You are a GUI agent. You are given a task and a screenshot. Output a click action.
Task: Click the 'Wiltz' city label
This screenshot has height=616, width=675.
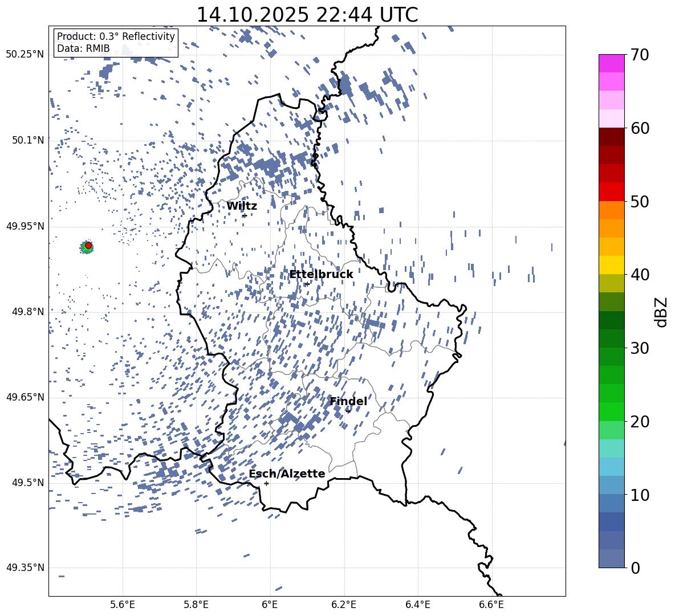click(242, 206)
